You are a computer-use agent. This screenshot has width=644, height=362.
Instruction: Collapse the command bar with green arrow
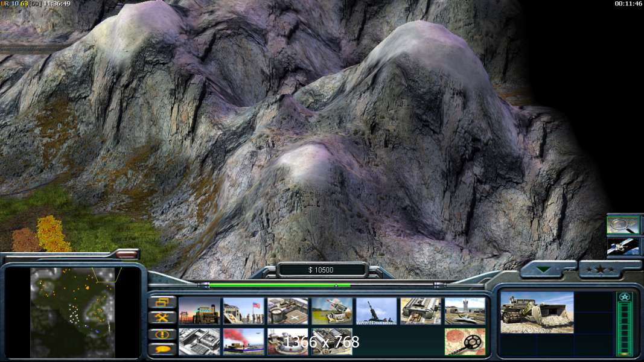544,270
